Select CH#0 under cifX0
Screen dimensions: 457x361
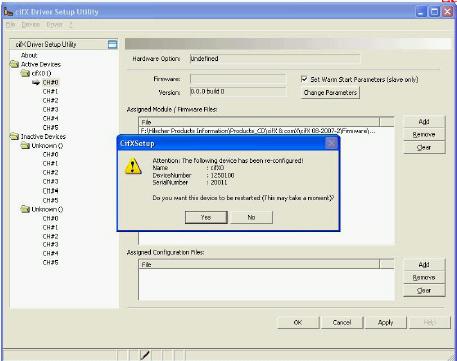[x=50, y=82]
